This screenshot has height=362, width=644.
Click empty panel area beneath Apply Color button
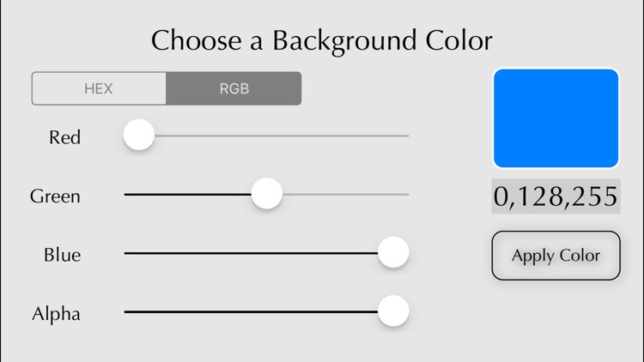click(x=556, y=320)
